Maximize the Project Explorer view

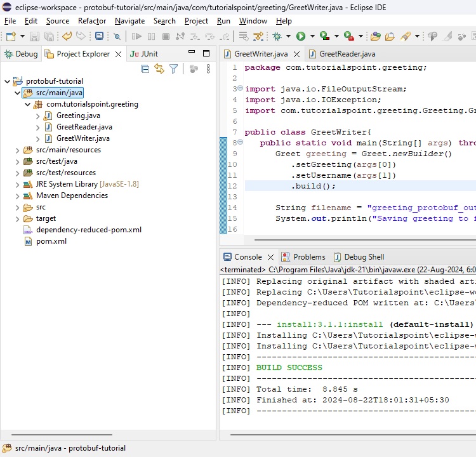point(206,54)
